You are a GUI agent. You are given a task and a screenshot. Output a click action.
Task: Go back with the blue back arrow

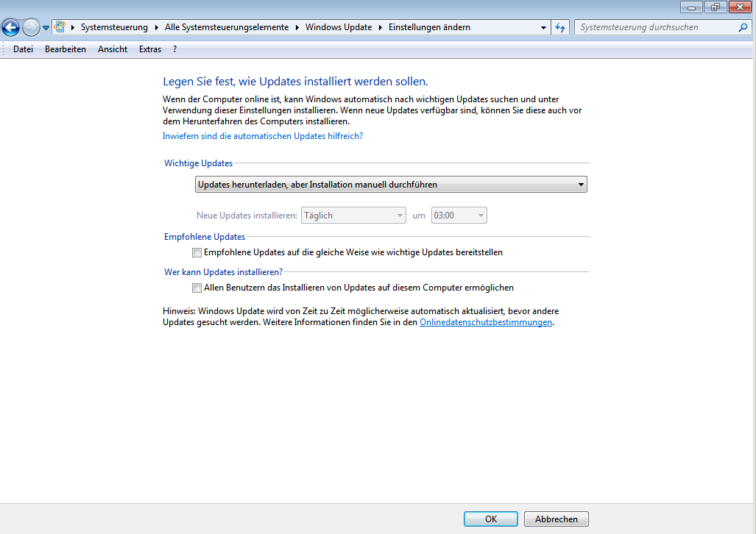[x=10, y=27]
